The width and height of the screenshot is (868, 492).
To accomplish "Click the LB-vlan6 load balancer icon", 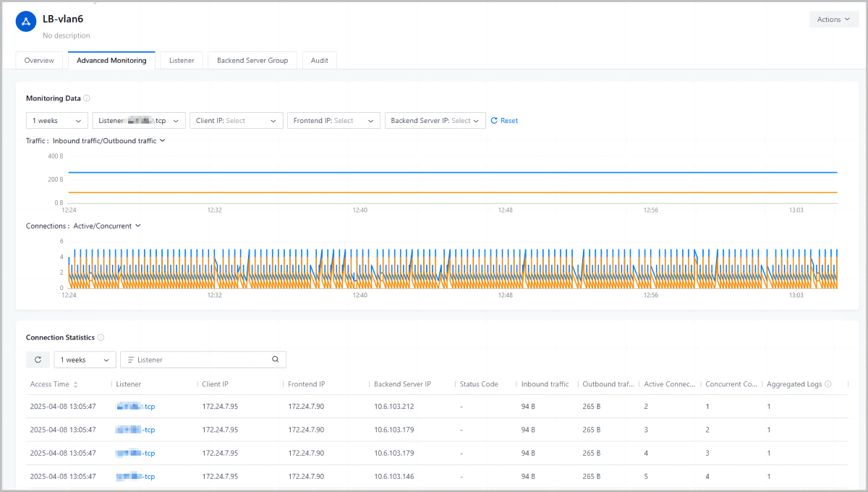I will pos(26,22).
